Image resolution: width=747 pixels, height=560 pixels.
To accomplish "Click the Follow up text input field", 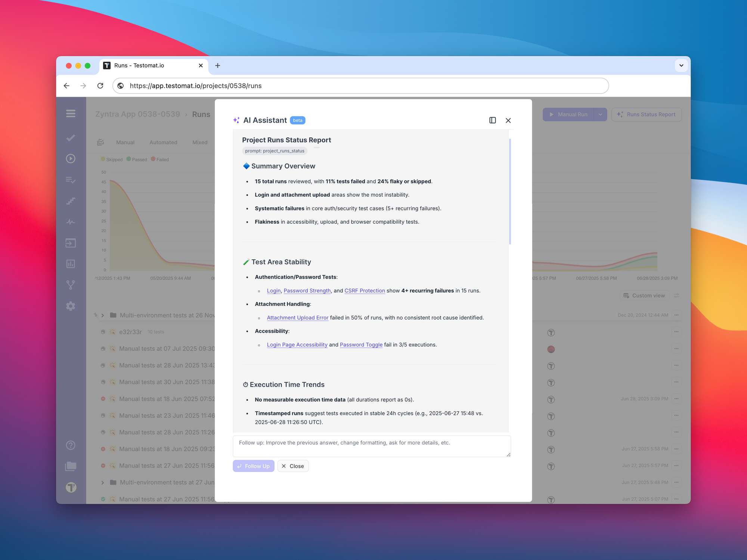I will click(372, 446).
